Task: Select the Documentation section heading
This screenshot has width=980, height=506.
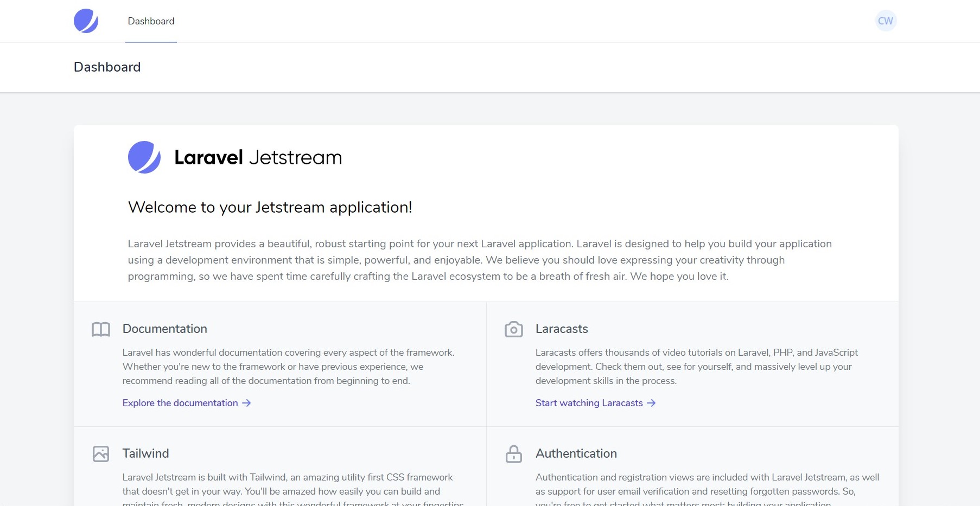Action: click(x=164, y=329)
